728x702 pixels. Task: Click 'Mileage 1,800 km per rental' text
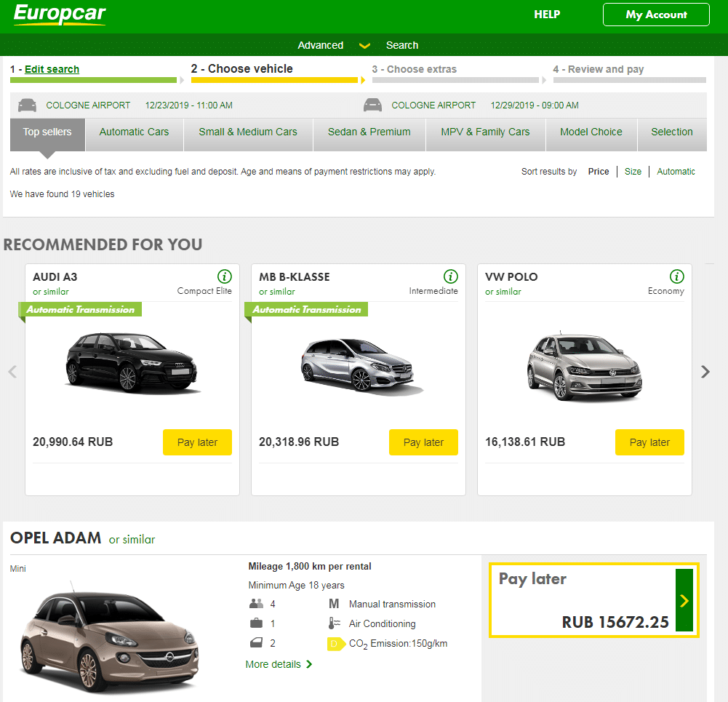(310, 567)
